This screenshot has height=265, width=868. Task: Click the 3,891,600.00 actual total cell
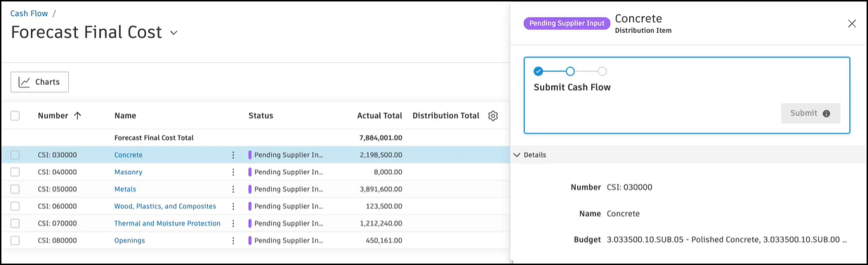[x=381, y=189]
